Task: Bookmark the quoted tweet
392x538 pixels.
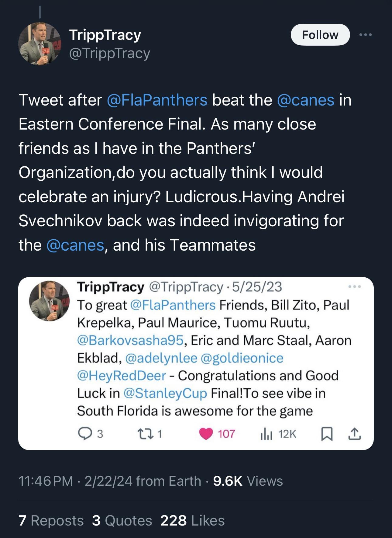Action: coord(327,434)
